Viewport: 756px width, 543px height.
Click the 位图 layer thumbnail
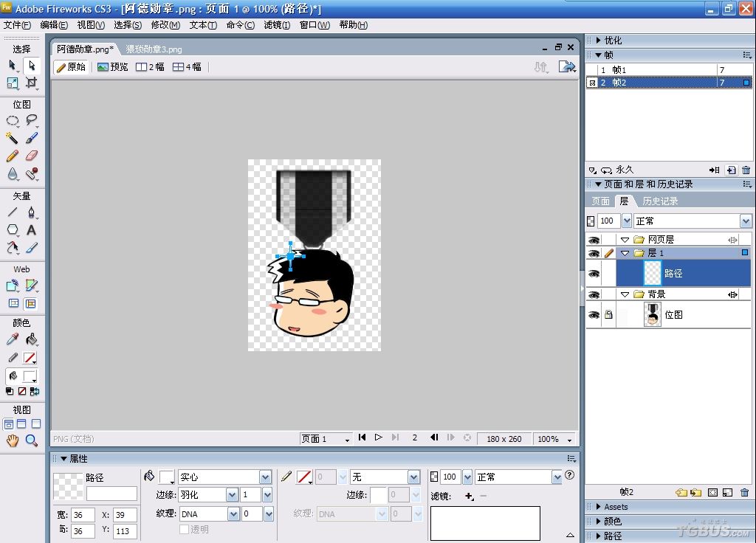click(653, 315)
